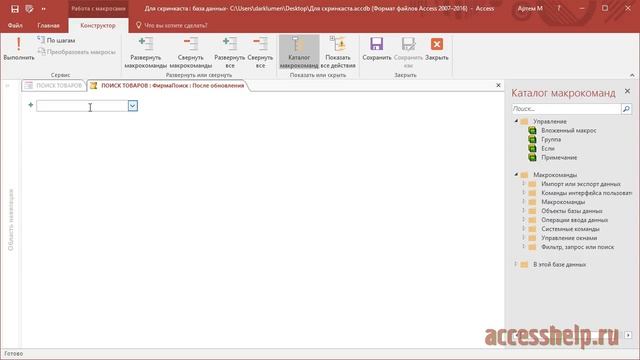Open the Файл menu
The image size is (640, 360).
15,25
